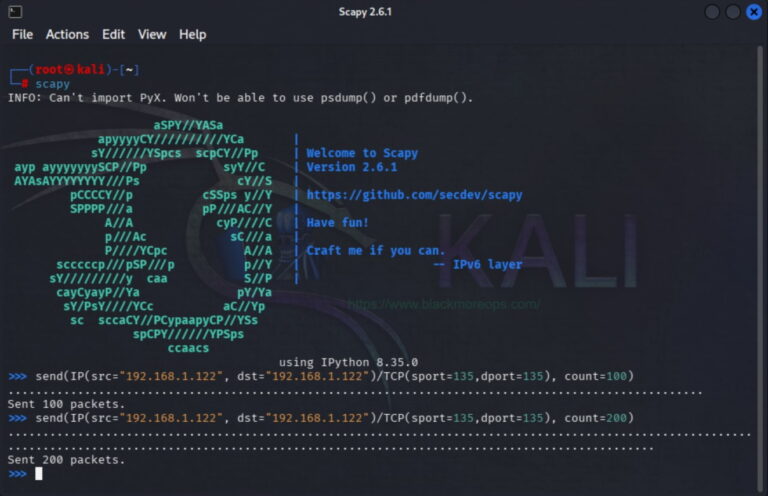Click the 'Scapy 2.6.1' window title
Viewport: 768px width, 496px height.
click(x=365, y=12)
